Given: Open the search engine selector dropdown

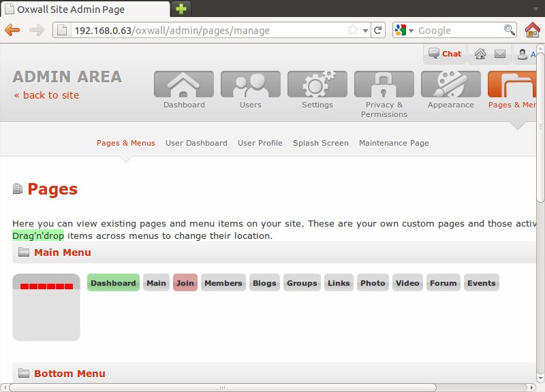Looking at the screenshot, I should (404, 30).
